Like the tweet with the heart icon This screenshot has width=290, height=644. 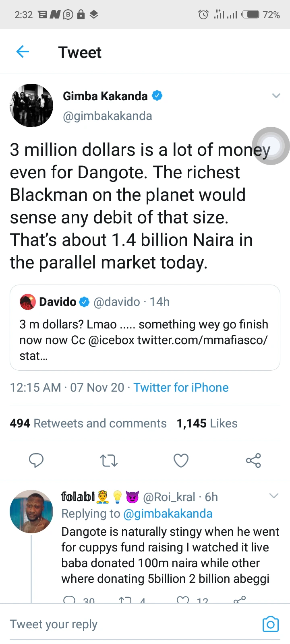click(181, 460)
